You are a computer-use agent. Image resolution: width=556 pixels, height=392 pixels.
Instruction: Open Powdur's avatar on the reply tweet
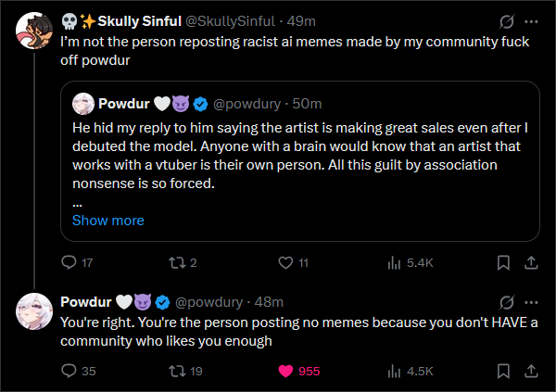pos(34,311)
